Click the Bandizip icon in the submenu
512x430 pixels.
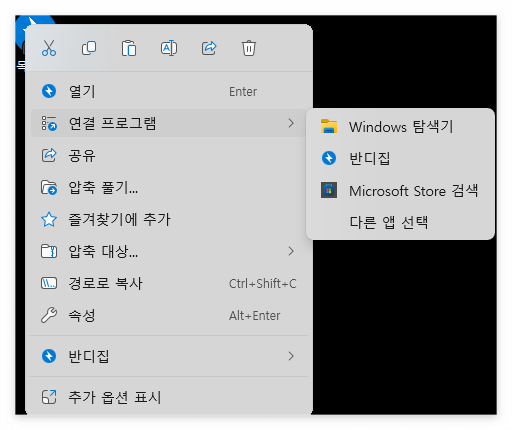coord(329,158)
